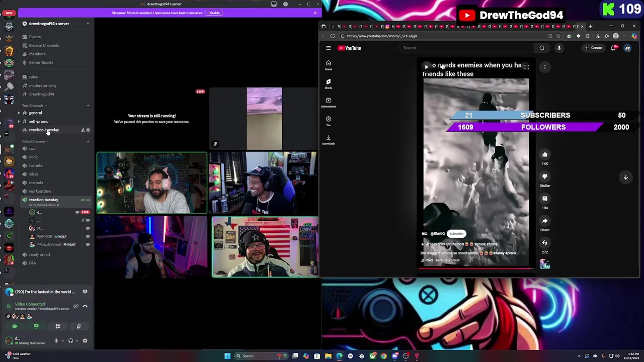This screenshot has width=644, height=362.
Task: Expand the drewthegod94's server dropdown menu
Action: tap(88, 24)
